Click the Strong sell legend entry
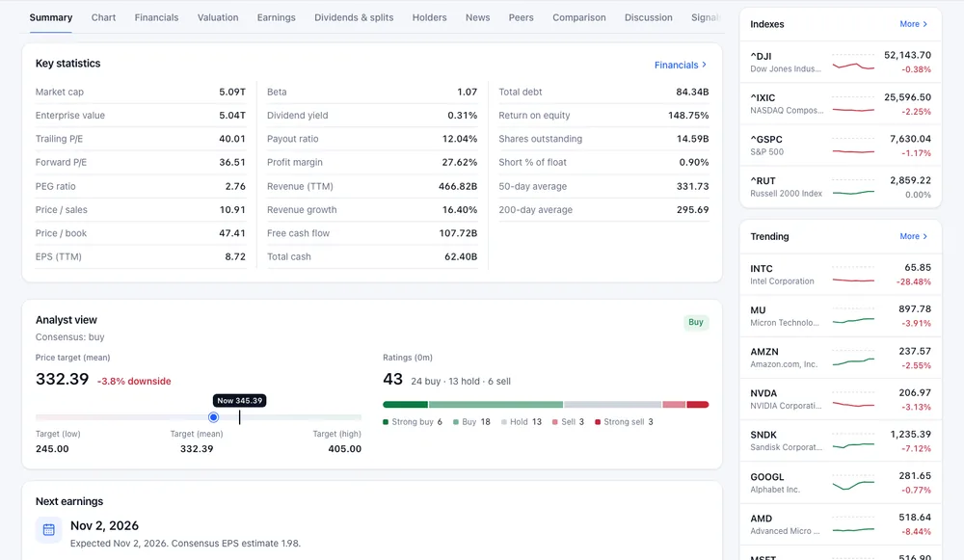The image size is (964, 560). pyautogui.click(x=624, y=422)
